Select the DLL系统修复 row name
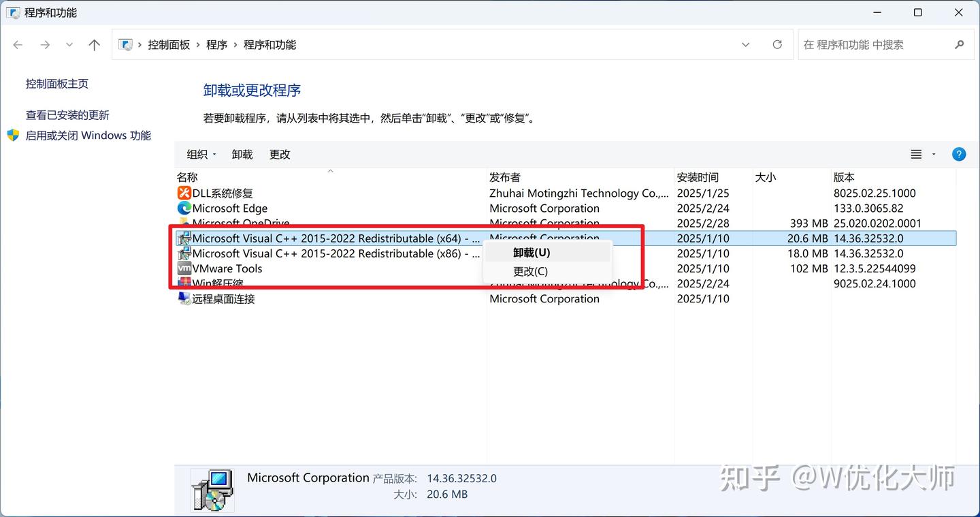 pos(223,193)
